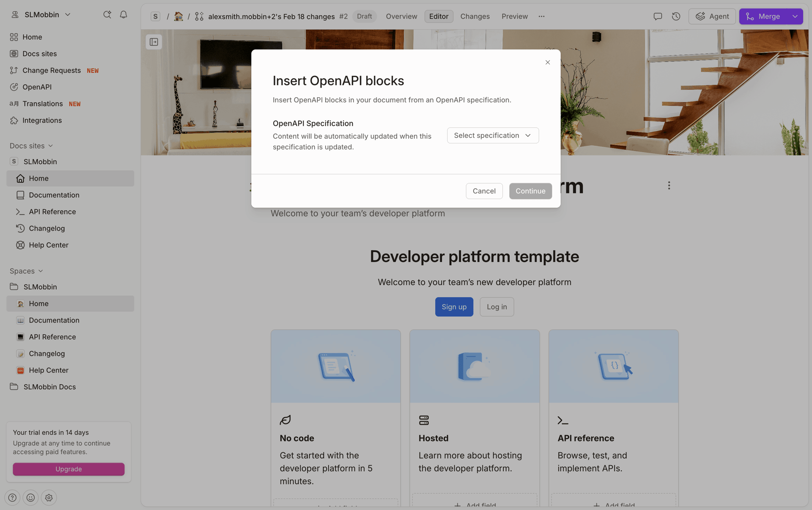
Task: Switch to the Overview tab
Action: tap(401, 17)
